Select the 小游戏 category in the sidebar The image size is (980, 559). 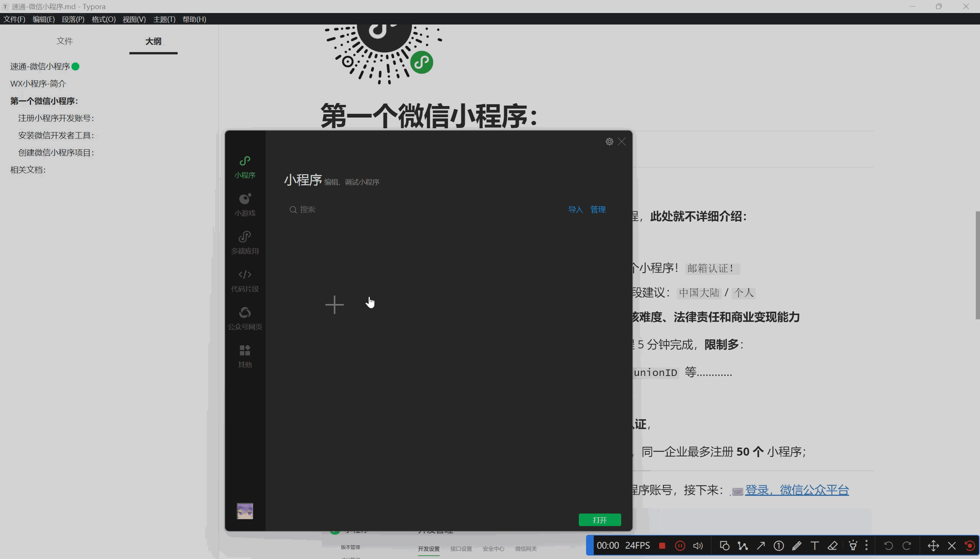245,204
